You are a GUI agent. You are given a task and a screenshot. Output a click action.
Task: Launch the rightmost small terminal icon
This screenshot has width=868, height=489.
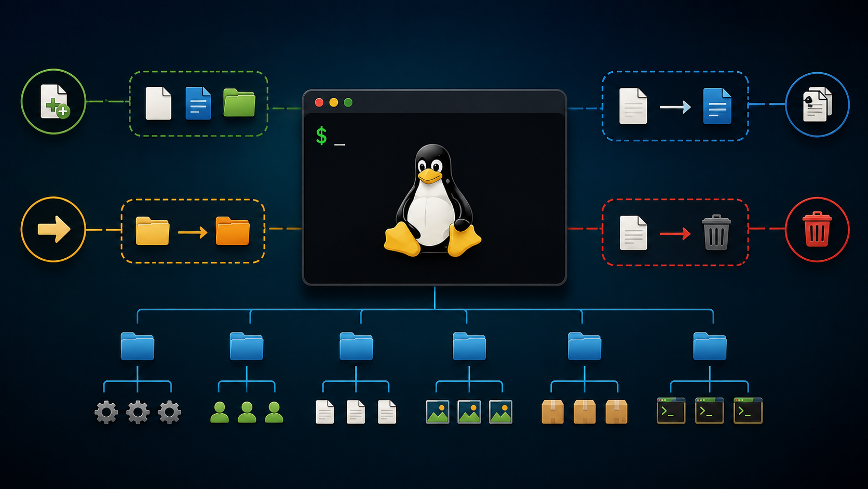748,411
